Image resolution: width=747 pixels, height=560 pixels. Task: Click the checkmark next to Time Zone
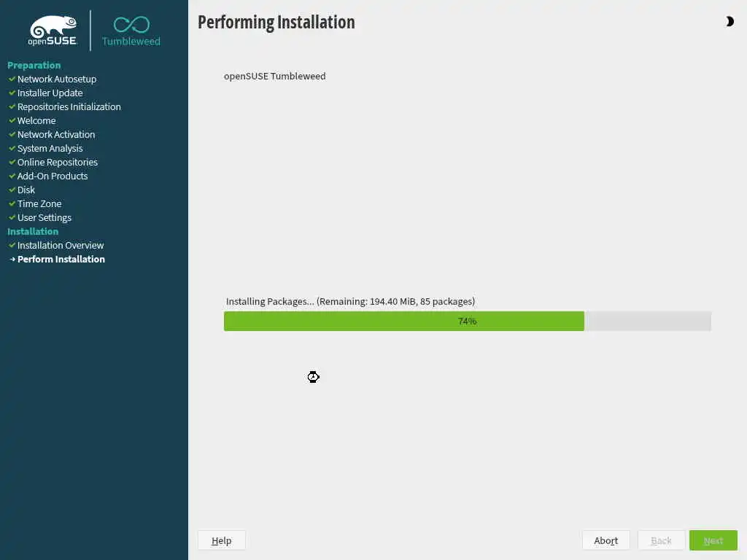point(12,204)
